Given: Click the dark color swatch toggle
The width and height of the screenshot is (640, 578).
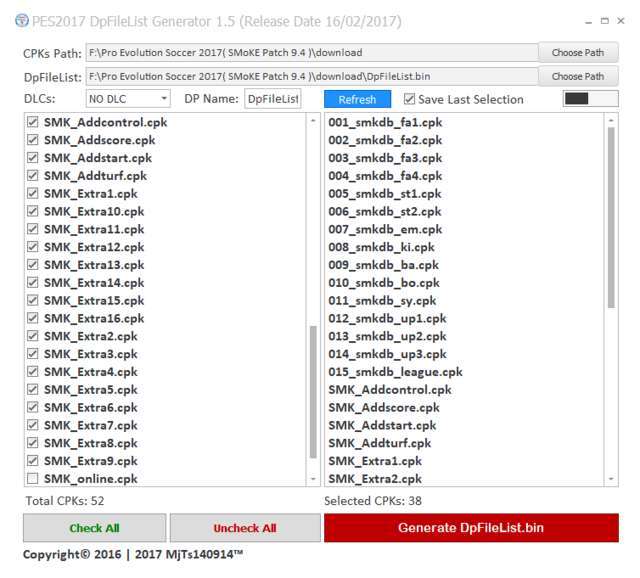Looking at the screenshot, I should pyautogui.click(x=591, y=99).
